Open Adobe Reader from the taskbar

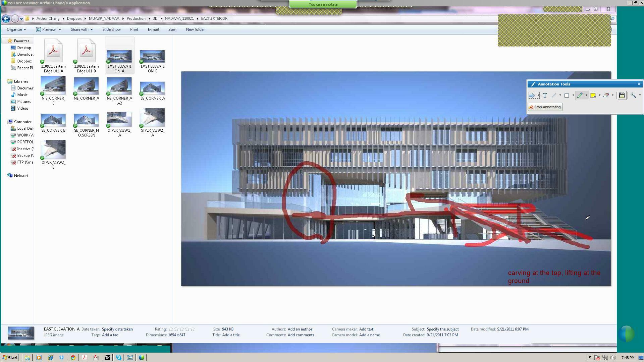[84, 358]
